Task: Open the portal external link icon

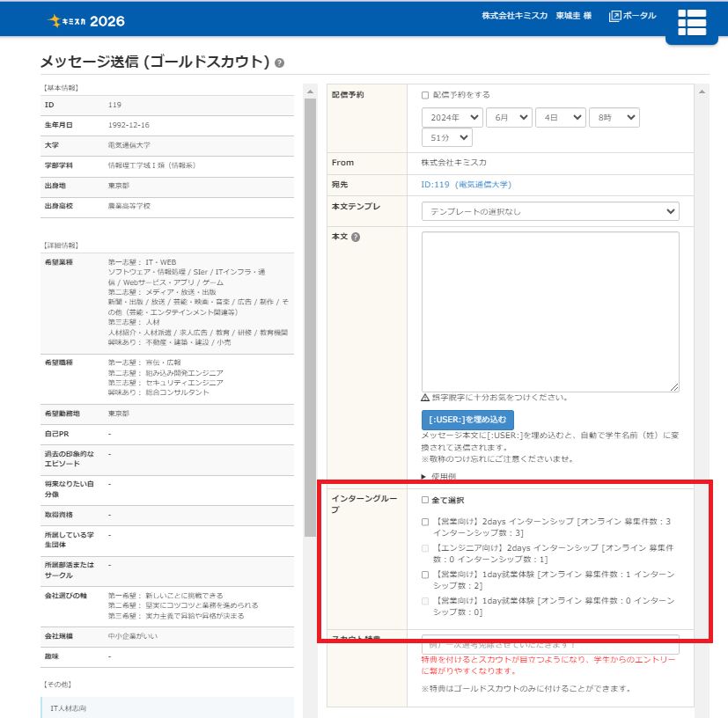Action: (614, 16)
